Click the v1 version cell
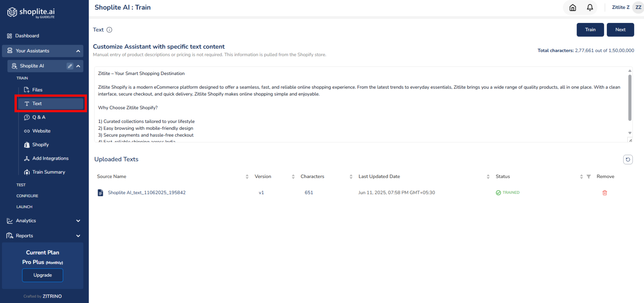This screenshot has height=303, width=644. [261, 193]
